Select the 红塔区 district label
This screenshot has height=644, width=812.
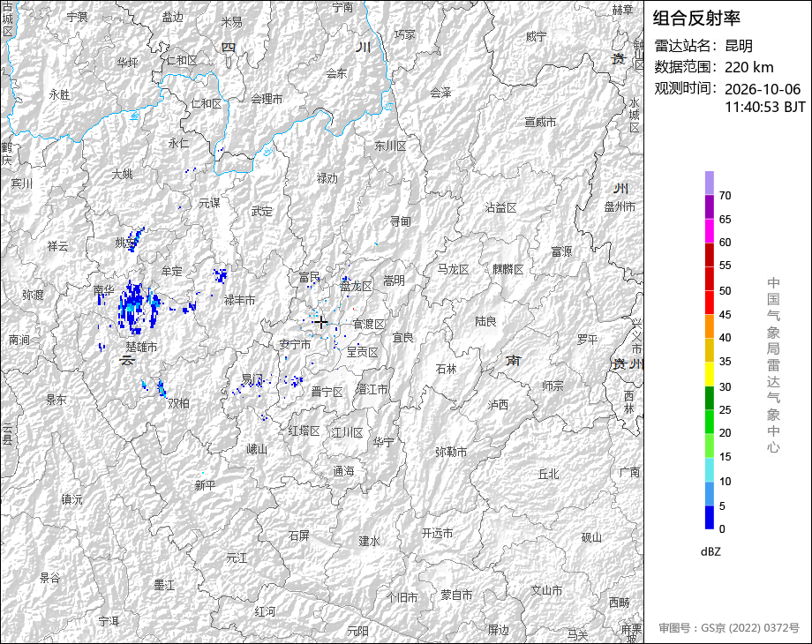(304, 431)
